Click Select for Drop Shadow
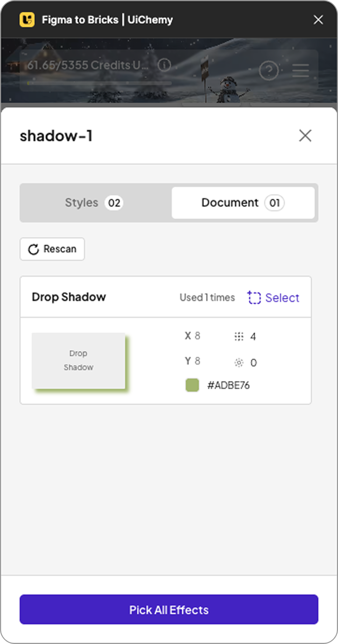Image resolution: width=338 pixels, height=644 pixels. pyautogui.click(x=282, y=298)
